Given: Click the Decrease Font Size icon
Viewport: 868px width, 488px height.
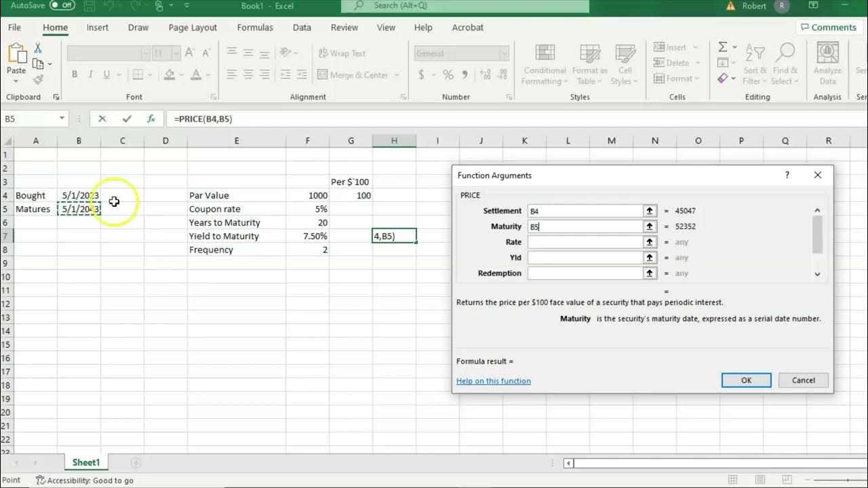Looking at the screenshot, I should pos(207,53).
